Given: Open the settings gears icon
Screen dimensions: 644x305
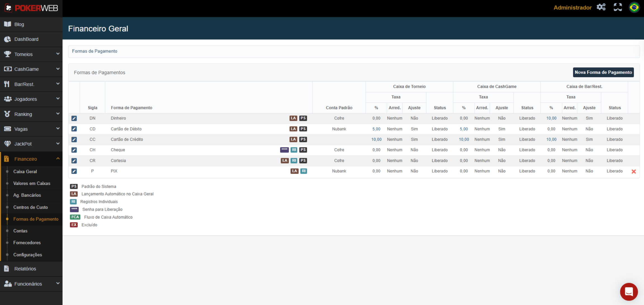Looking at the screenshot, I should tap(601, 7).
